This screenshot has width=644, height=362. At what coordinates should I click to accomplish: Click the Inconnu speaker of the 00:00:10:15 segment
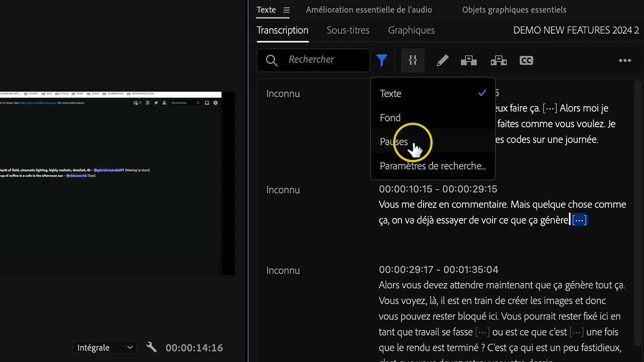point(283,190)
